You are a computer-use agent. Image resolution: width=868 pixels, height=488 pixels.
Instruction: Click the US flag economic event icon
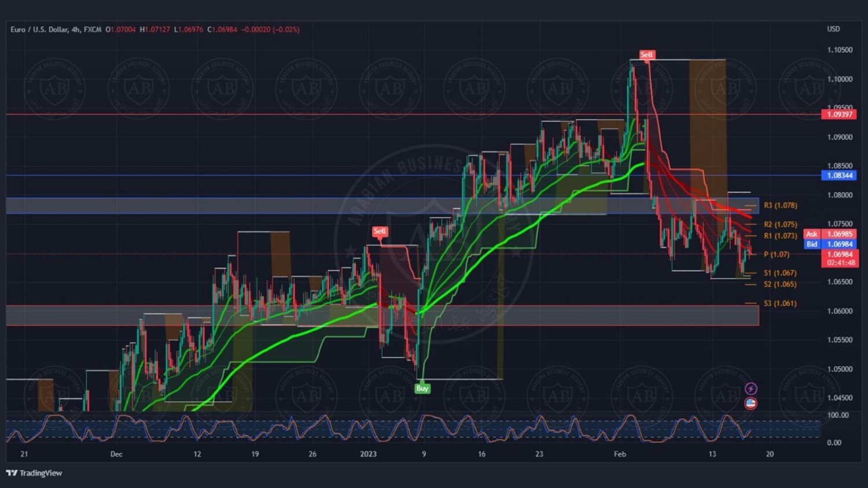(x=751, y=404)
